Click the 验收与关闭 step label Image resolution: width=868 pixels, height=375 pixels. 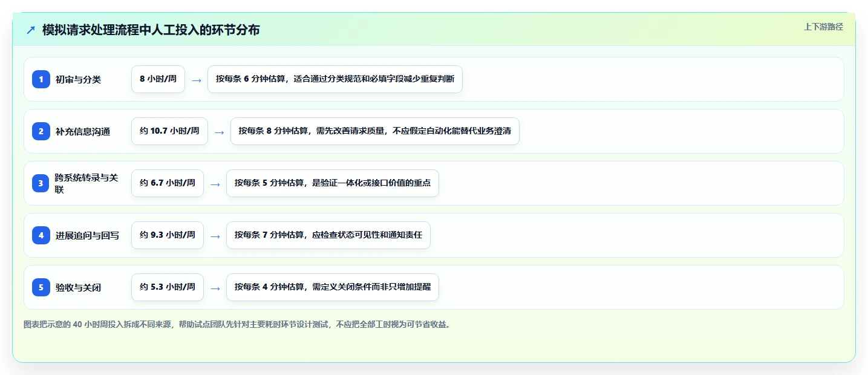(x=78, y=287)
